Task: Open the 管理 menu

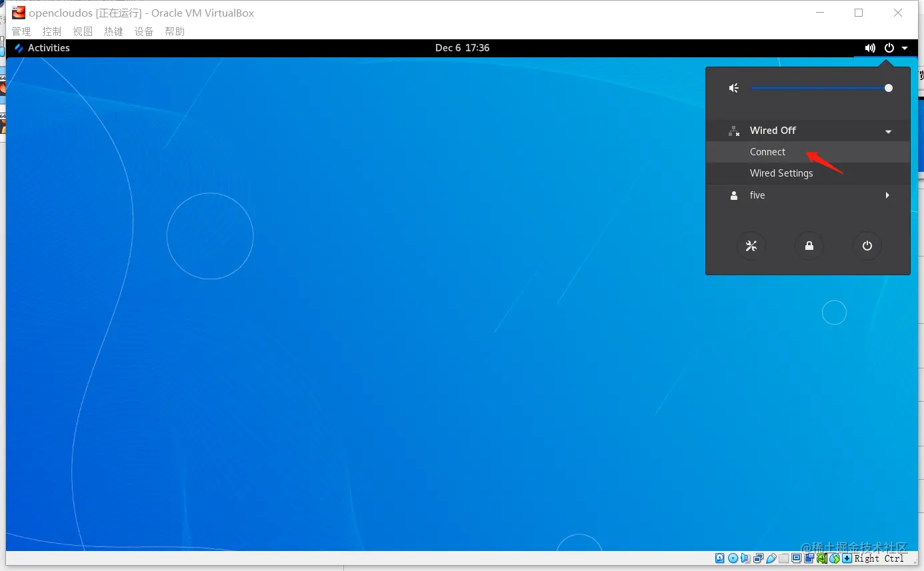Action: pyautogui.click(x=21, y=31)
